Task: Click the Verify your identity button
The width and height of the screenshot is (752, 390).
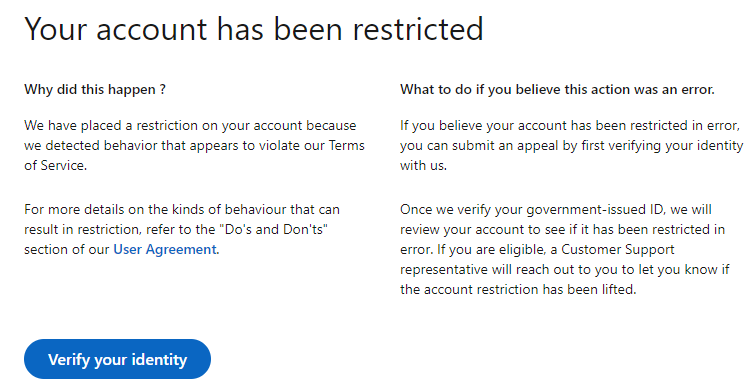Action: pos(117,359)
